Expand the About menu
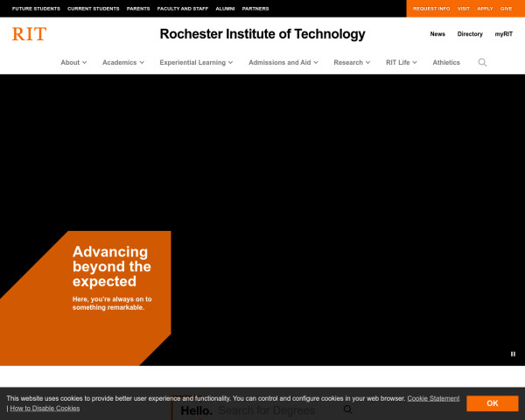Screen dimensions: 525x420 coord(73,63)
